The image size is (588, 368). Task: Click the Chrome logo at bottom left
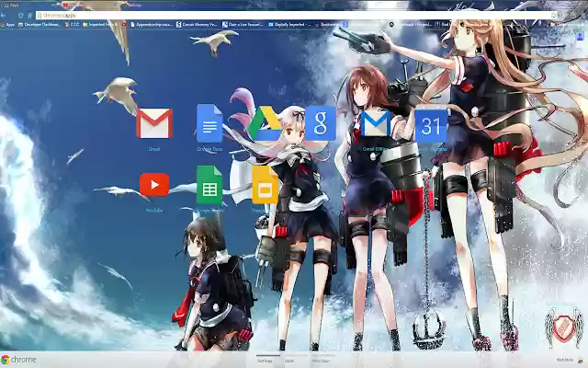point(18,360)
